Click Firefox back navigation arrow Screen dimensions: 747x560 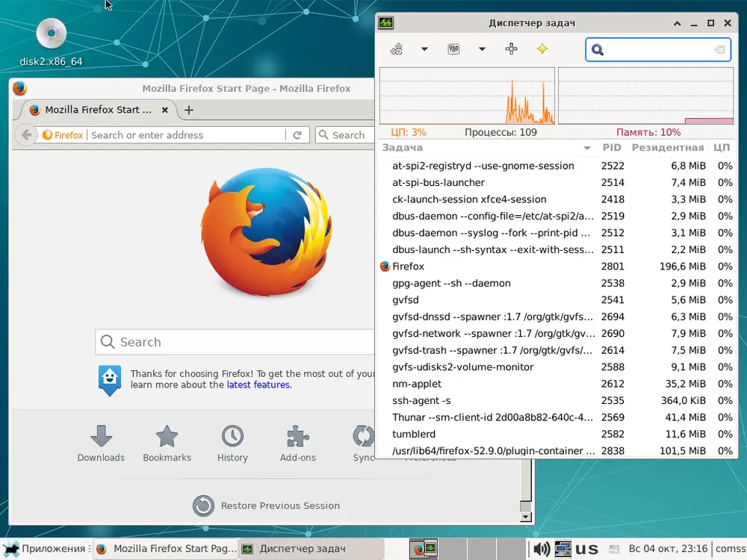click(x=27, y=135)
